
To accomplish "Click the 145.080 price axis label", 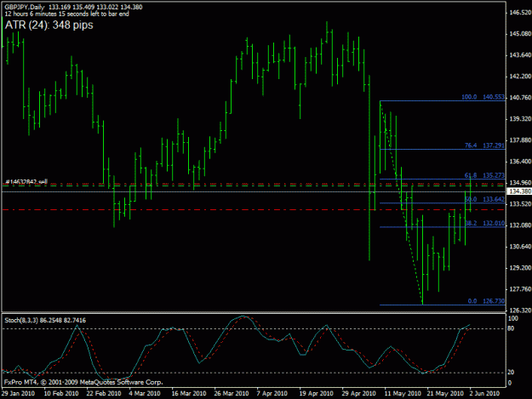I will pyautogui.click(x=520, y=34).
